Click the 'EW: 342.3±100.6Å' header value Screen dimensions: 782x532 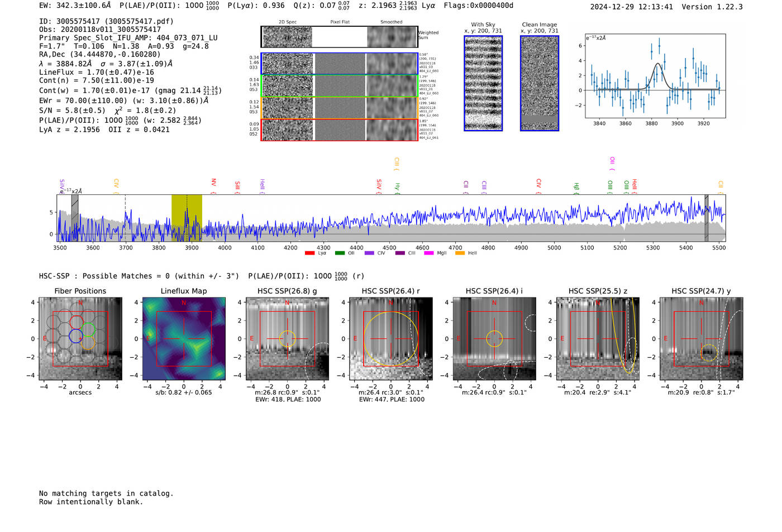(75, 6)
